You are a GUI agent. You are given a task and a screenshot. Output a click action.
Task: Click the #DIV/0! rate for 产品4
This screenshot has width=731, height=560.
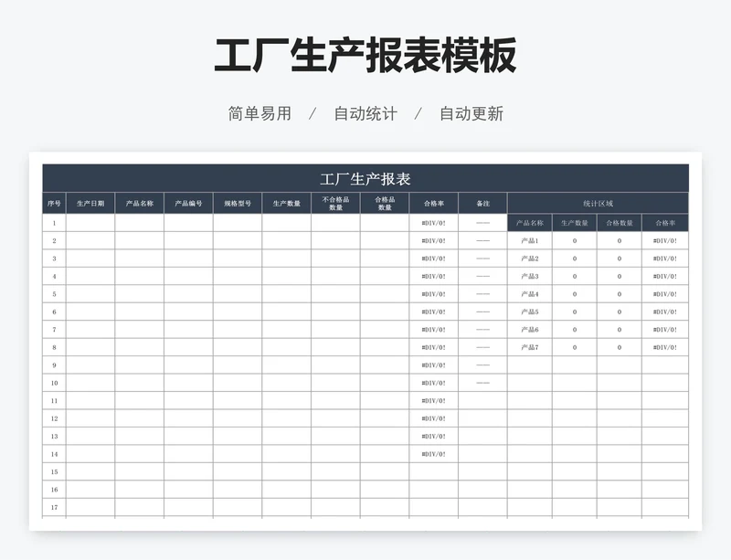665,294
